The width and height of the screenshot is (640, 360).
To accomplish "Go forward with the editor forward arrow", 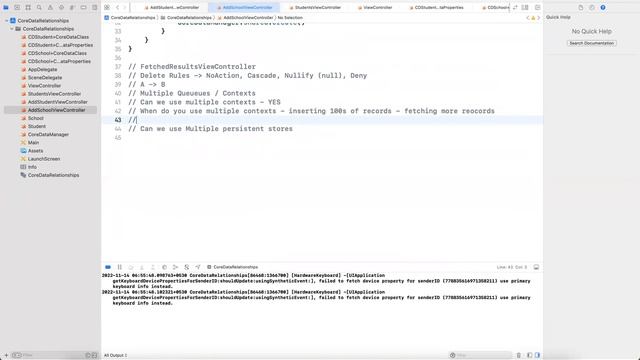I will click(125, 7).
